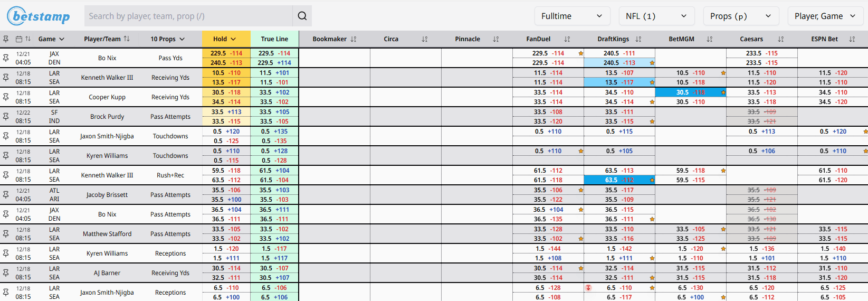Image resolution: width=868 pixels, height=301 pixels.
Task: Open the Player, Game dropdown
Action: (826, 16)
